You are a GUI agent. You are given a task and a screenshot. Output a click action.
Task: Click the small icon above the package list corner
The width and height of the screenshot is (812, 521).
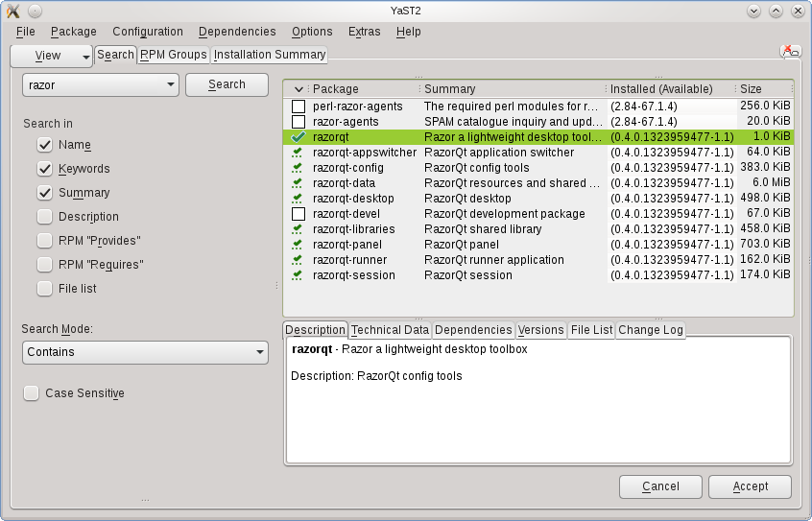pos(790,50)
